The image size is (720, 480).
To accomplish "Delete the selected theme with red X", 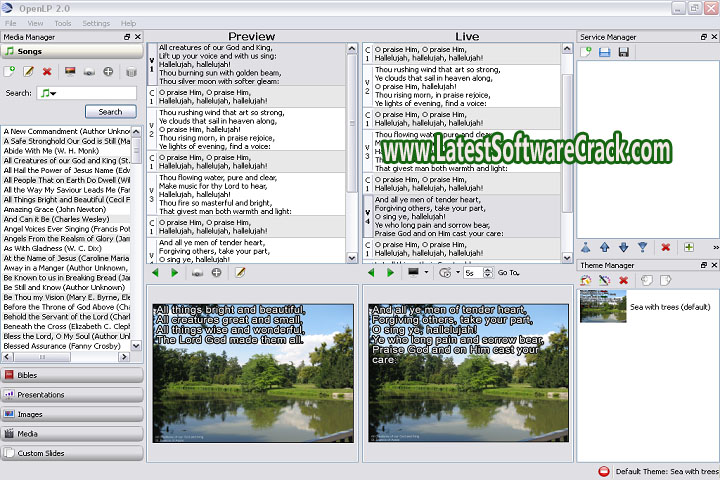I will [x=623, y=280].
